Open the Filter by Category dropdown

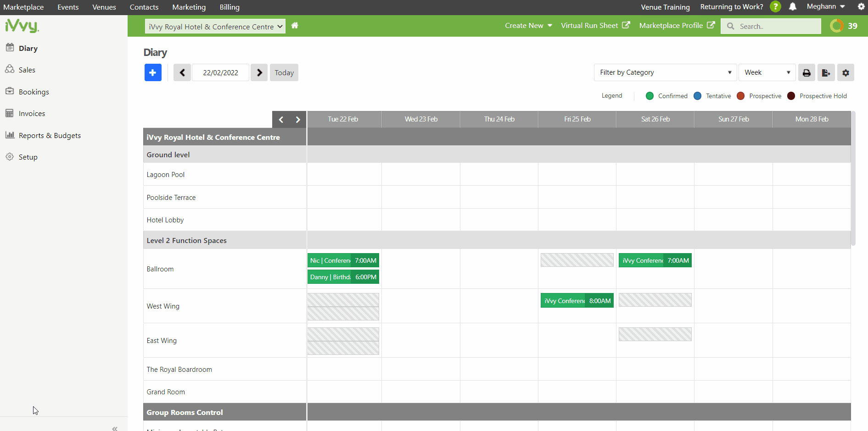tap(665, 72)
